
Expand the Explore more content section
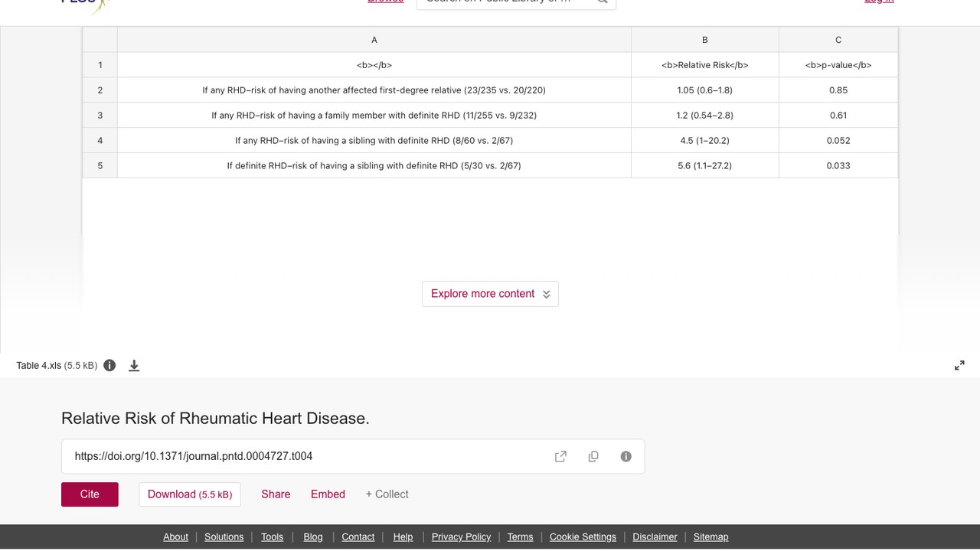(x=490, y=294)
